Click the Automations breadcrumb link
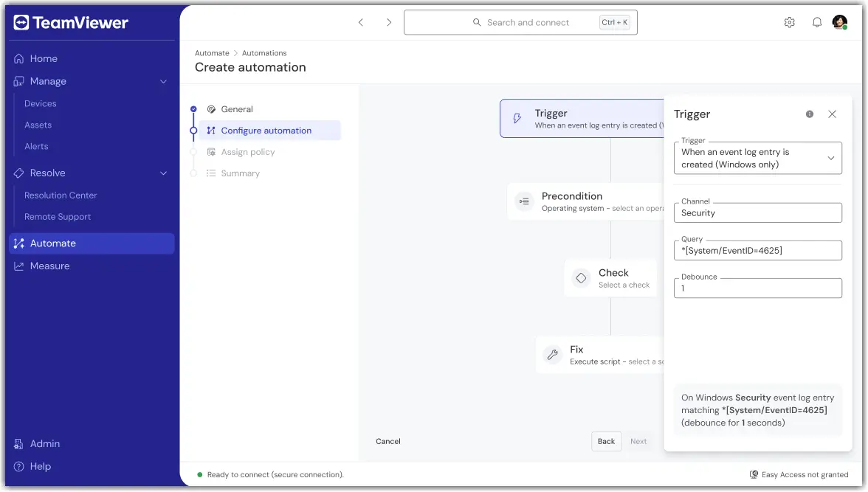The image size is (868, 492). (264, 53)
